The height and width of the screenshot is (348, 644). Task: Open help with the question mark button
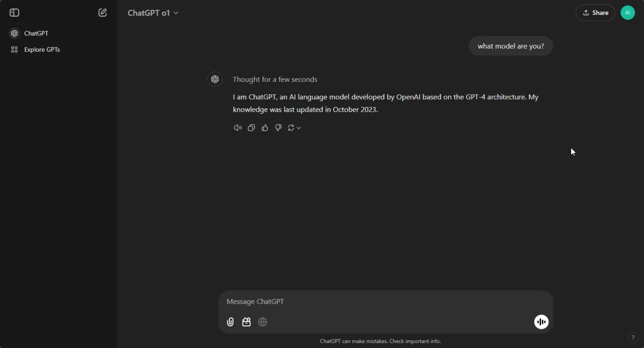click(x=633, y=337)
